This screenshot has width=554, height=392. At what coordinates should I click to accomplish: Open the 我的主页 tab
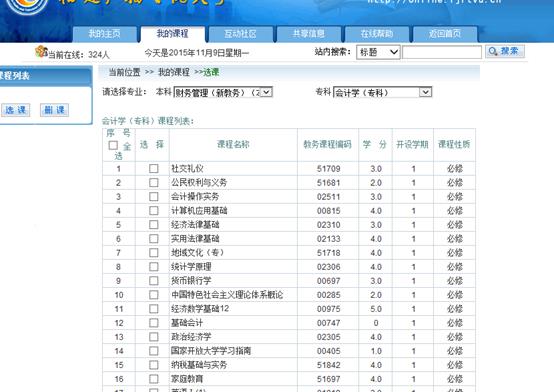pyautogui.click(x=104, y=34)
